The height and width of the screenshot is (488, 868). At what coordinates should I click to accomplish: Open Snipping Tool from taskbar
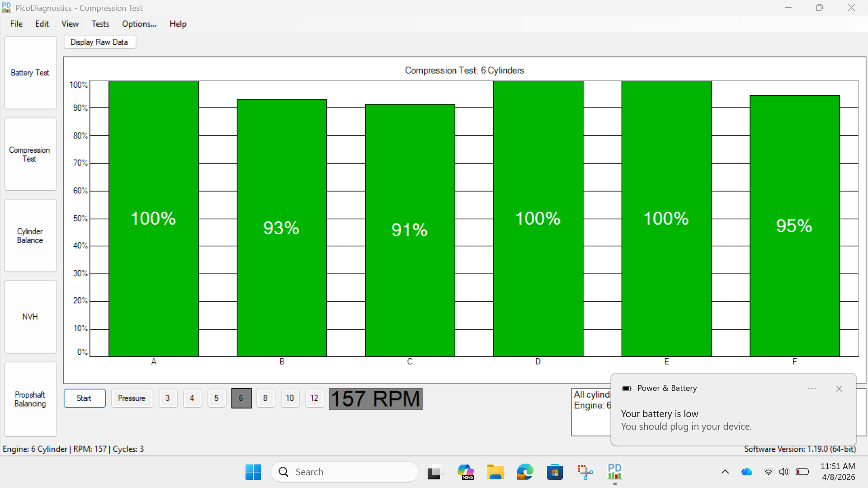pos(585,472)
